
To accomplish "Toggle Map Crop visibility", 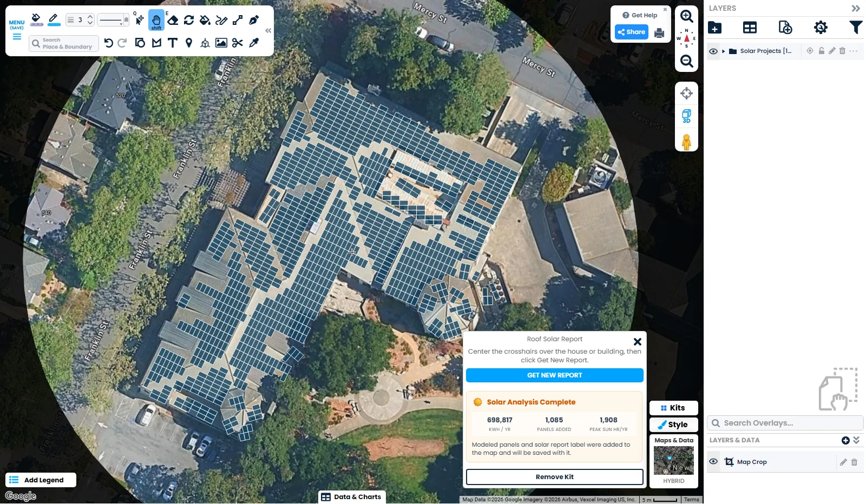I will (x=713, y=462).
